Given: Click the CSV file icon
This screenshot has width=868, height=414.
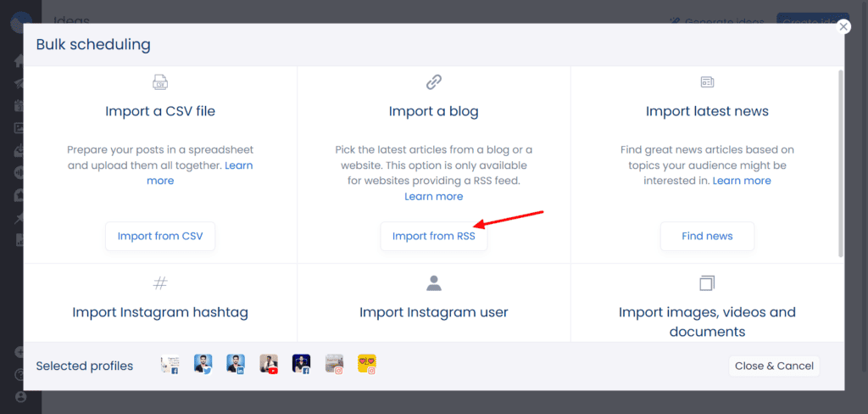Looking at the screenshot, I should pyautogui.click(x=160, y=82).
